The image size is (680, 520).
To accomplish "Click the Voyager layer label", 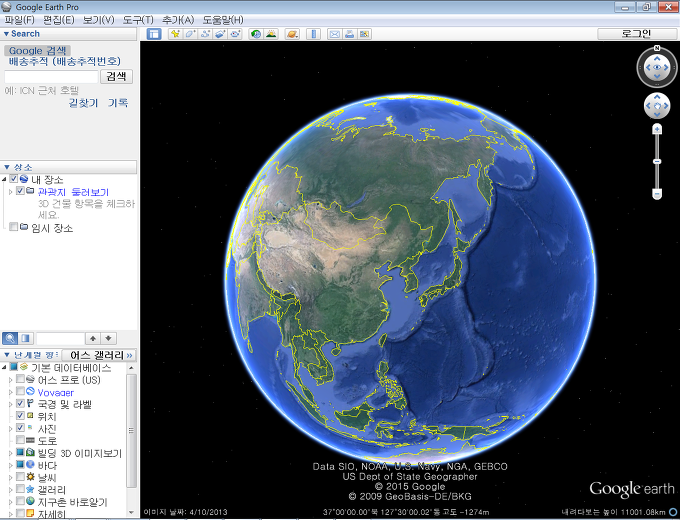I will click(x=56, y=392).
